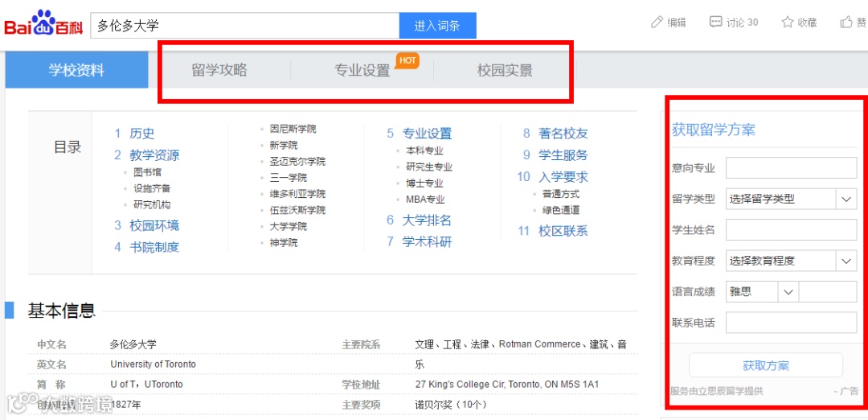Click the star favorite icon
The image size is (868, 420).
[x=787, y=23]
